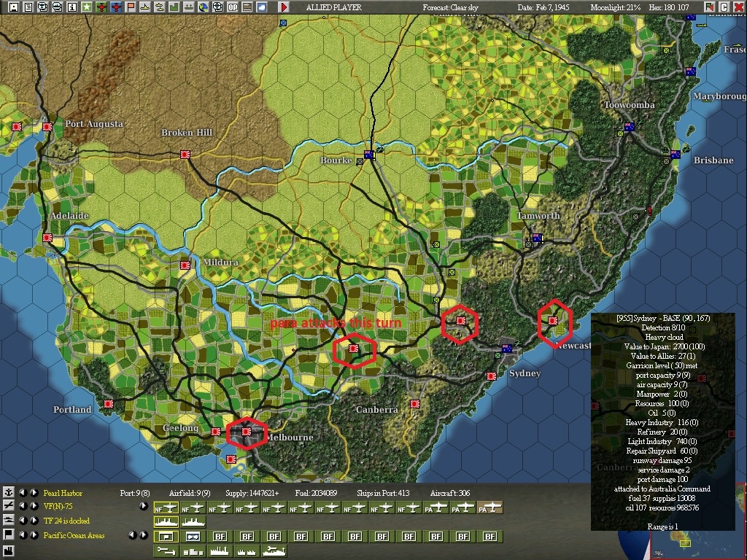Open 'TF 24 is docked' task force link
Viewport: 747px width, 560px height.
[x=66, y=521]
